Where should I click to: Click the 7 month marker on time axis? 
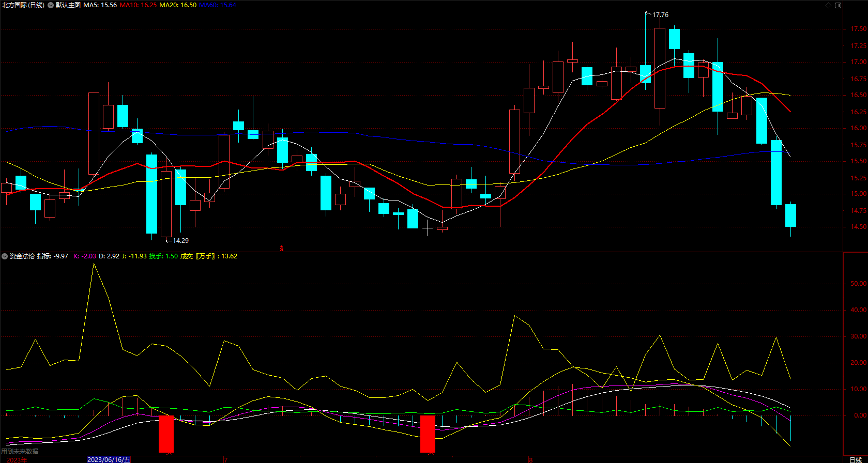pos(226,460)
